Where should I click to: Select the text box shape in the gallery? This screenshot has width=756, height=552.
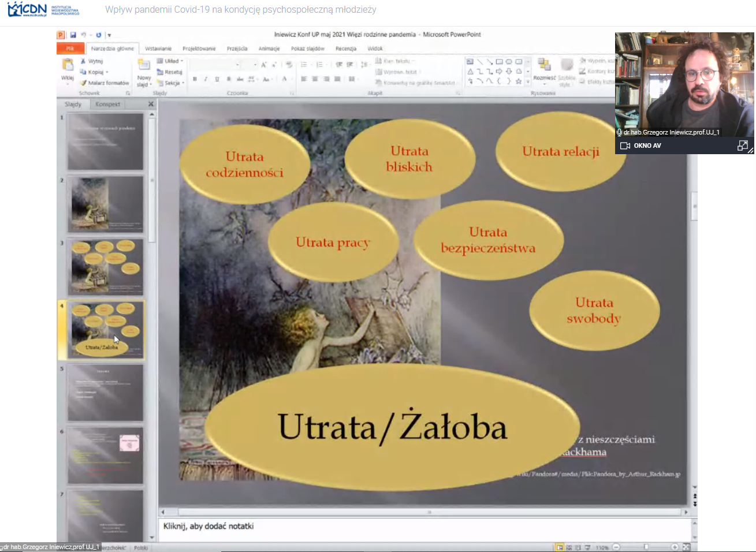tap(470, 62)
